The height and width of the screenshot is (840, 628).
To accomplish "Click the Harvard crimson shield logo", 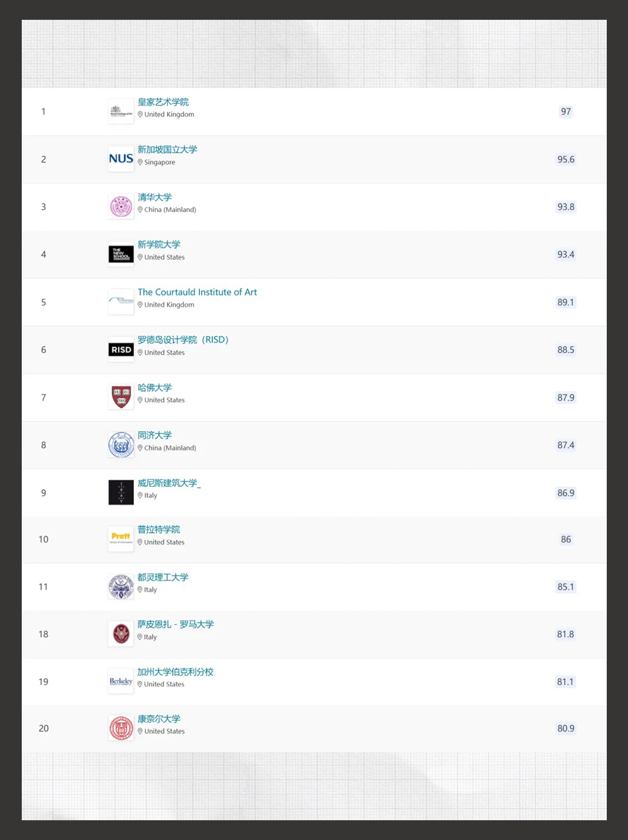I will [121, 397].
